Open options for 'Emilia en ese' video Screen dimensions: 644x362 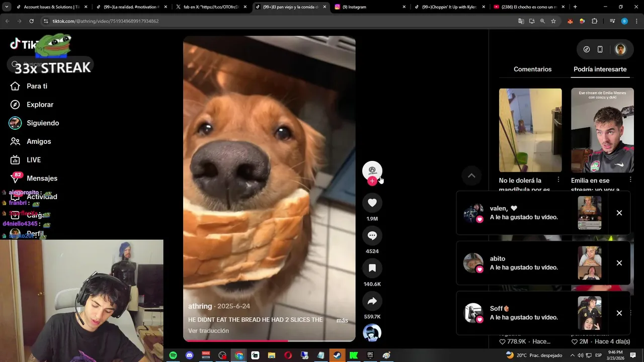point(630,180)
